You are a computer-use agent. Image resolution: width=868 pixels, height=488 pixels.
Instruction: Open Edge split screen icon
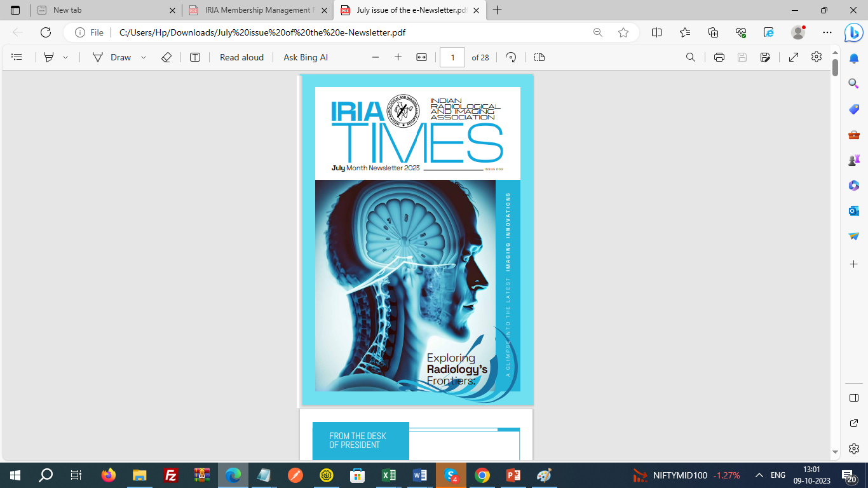[x=657, y=32]
